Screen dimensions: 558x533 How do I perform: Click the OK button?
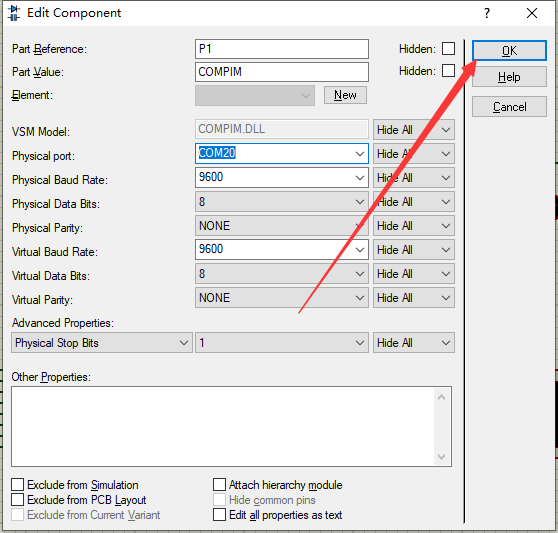coord(509,50)
